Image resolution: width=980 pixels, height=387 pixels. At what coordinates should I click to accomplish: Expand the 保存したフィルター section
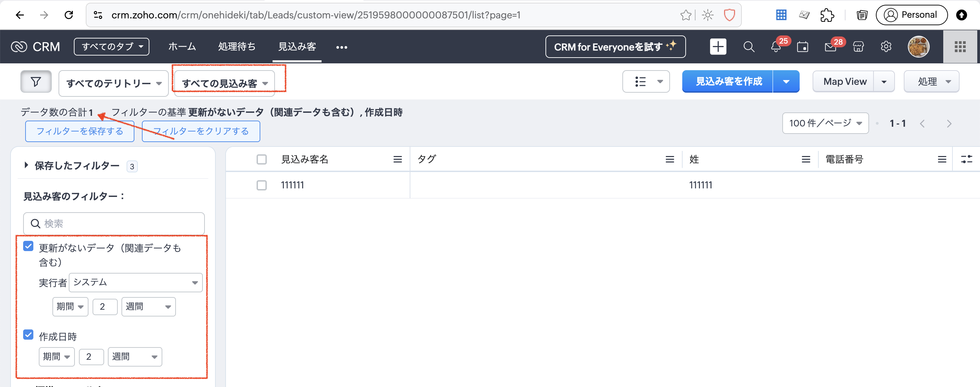[76, 166]
